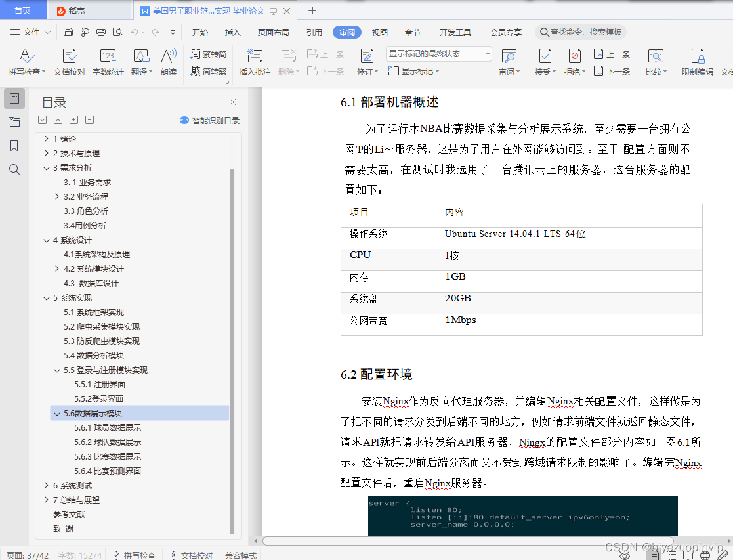Switch to the 开发工具 ribbon tab
Image resolution: width=733 pixels, height=560 pixels.
(455, 32)
